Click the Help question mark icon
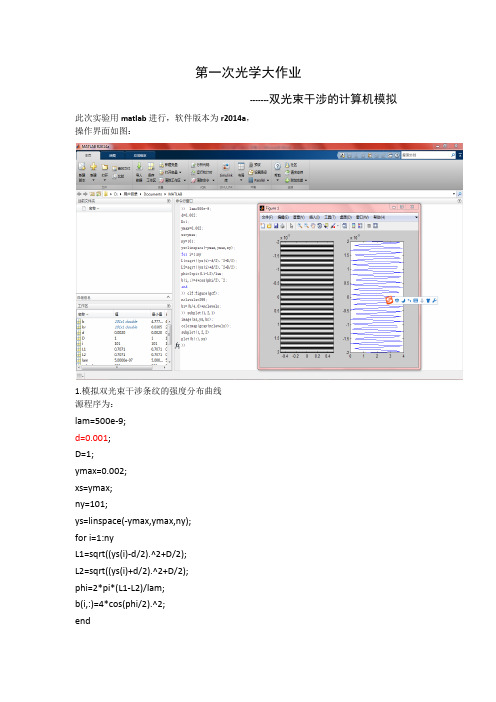The width and height of the screenshot is (496, 702). point(277,166)
